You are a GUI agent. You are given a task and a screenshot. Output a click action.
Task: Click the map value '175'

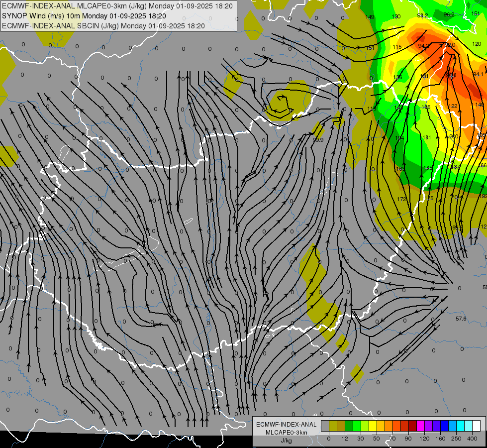coord(429,198)
